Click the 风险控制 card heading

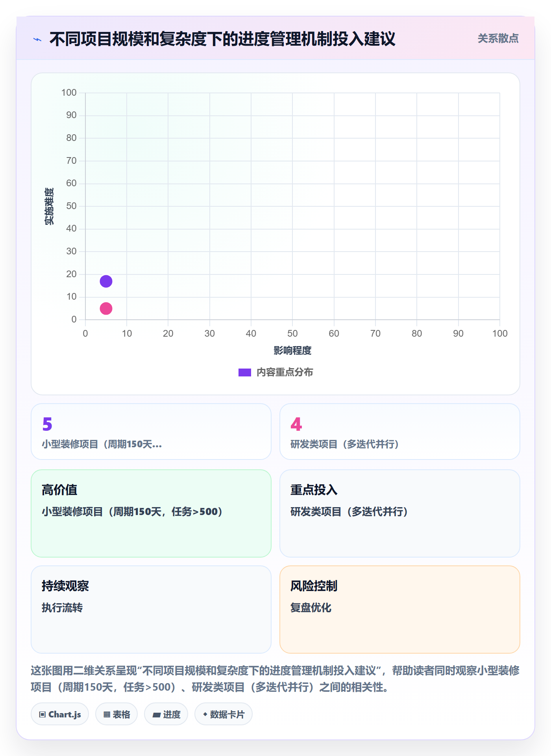(314, 586)
